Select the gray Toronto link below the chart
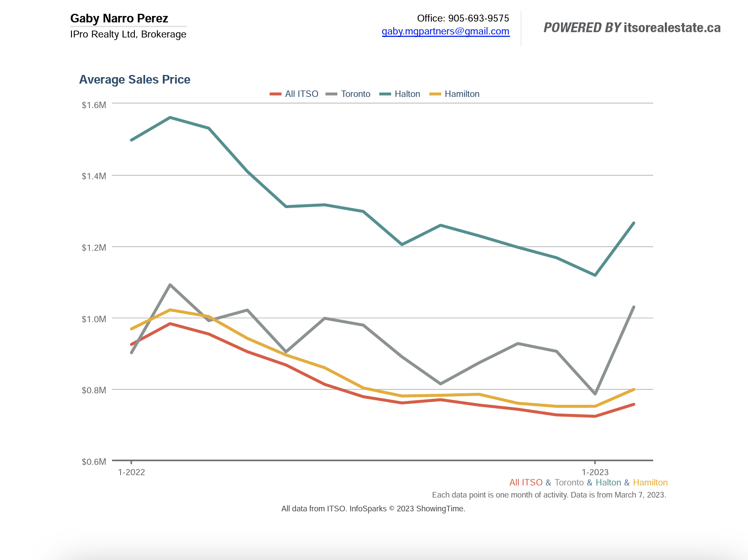The height and width of the screenshot is (560, 748). pyautogui.click(x=569, y=482)
